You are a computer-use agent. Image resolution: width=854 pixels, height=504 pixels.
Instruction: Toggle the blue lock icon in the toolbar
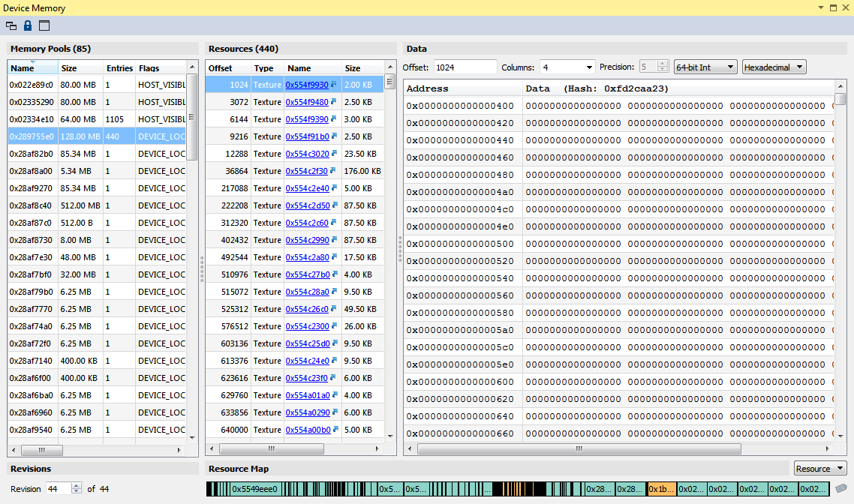pos(27,25)
